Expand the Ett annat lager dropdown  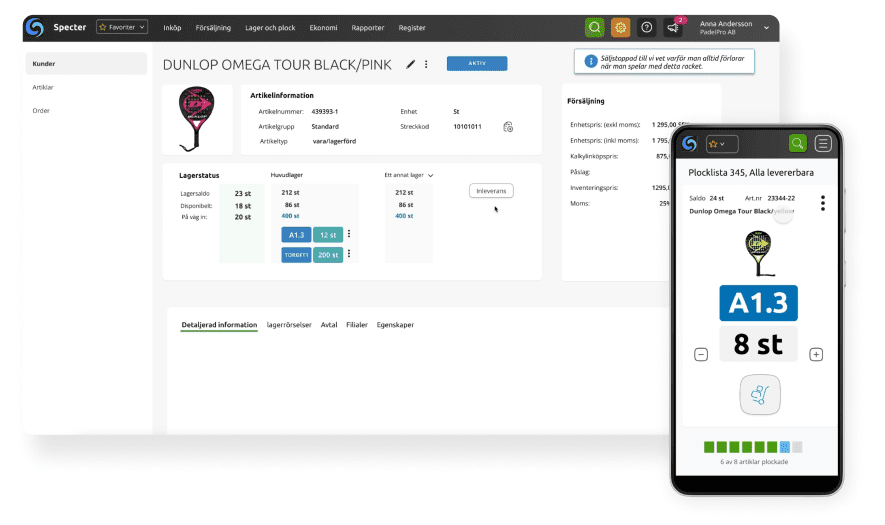(409, 176)
